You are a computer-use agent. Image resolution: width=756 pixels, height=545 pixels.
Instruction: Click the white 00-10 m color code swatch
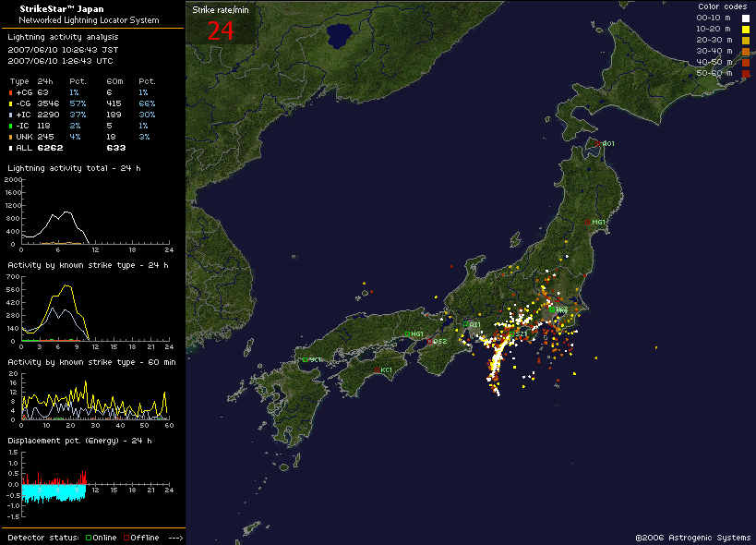coord(744,18)
